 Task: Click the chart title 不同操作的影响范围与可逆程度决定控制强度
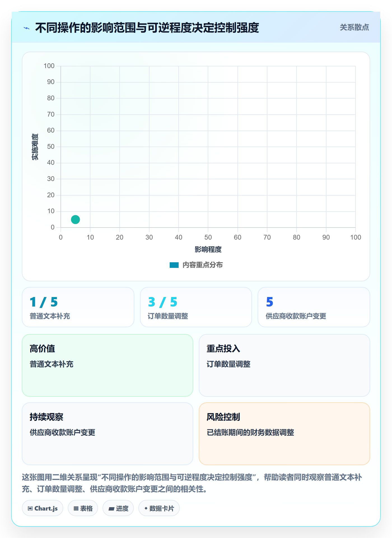[x=147, y=28]
